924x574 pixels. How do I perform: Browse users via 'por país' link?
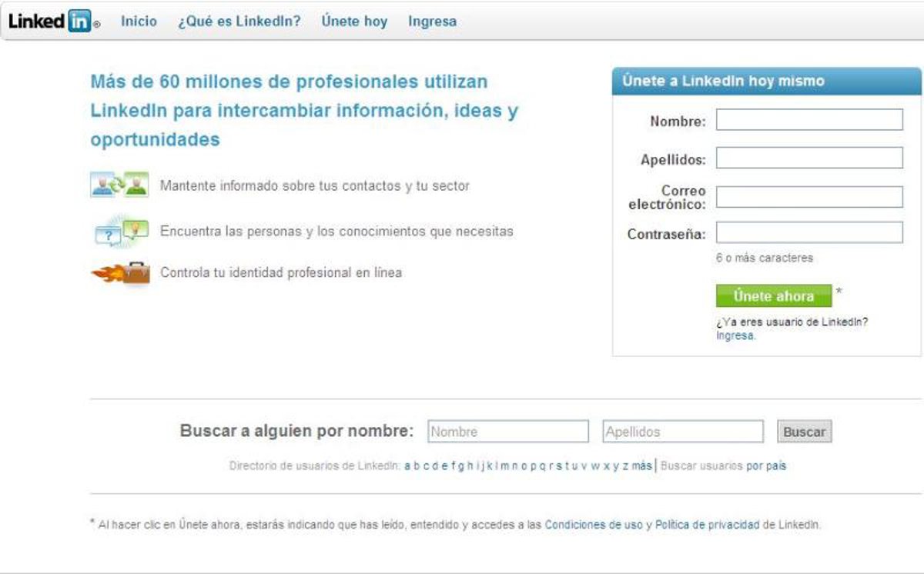(x=766, y=466)
